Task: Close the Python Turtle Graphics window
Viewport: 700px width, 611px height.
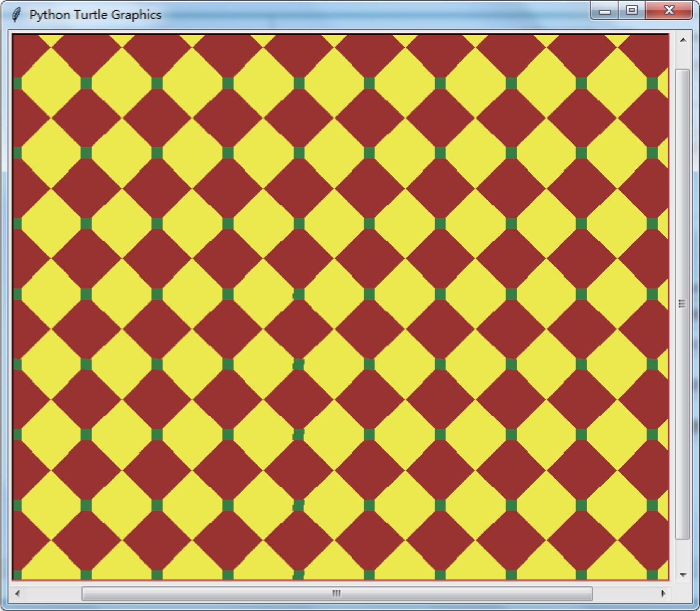Action: (x=669, y=11)
